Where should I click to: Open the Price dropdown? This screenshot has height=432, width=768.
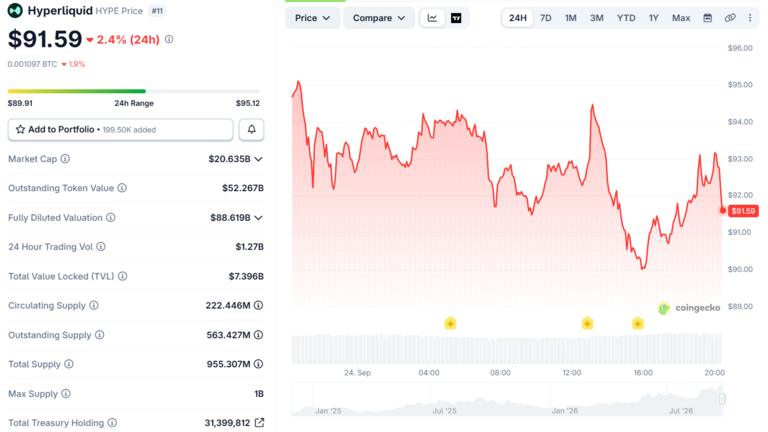pyautogui.click(x=312, y=18)
